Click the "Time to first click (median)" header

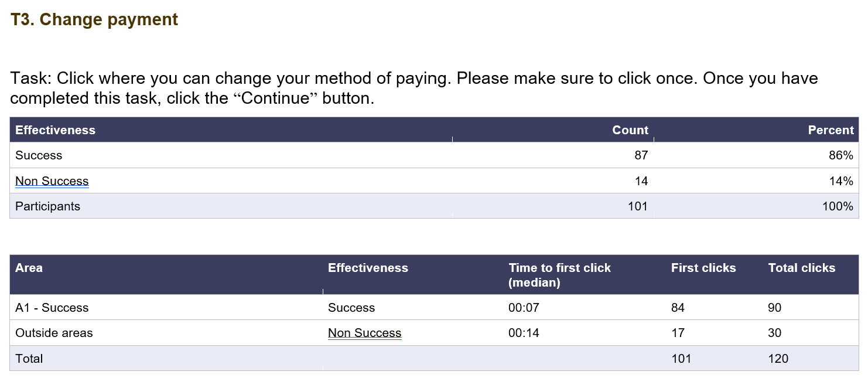[x=559, y=275]
